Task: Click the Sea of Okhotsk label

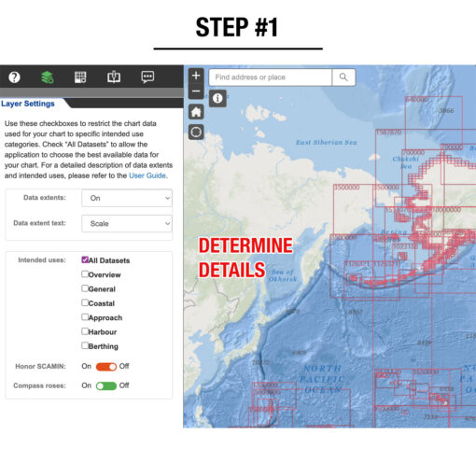Action: coord(283,275)
